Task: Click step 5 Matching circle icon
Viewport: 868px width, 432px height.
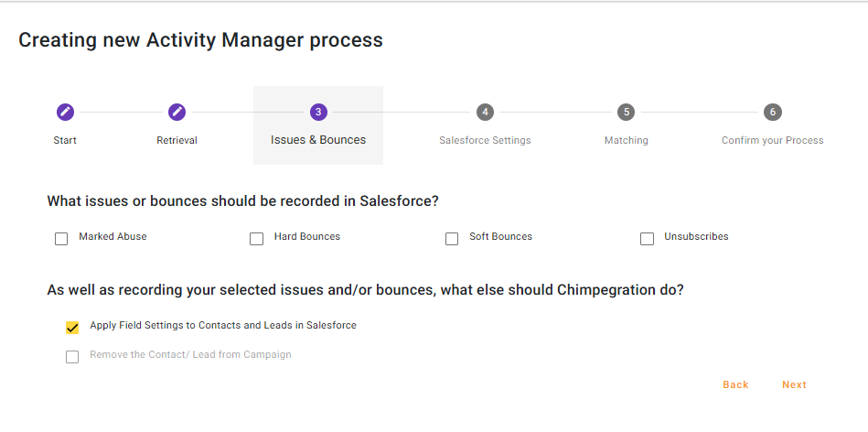Action: (626, 112)
